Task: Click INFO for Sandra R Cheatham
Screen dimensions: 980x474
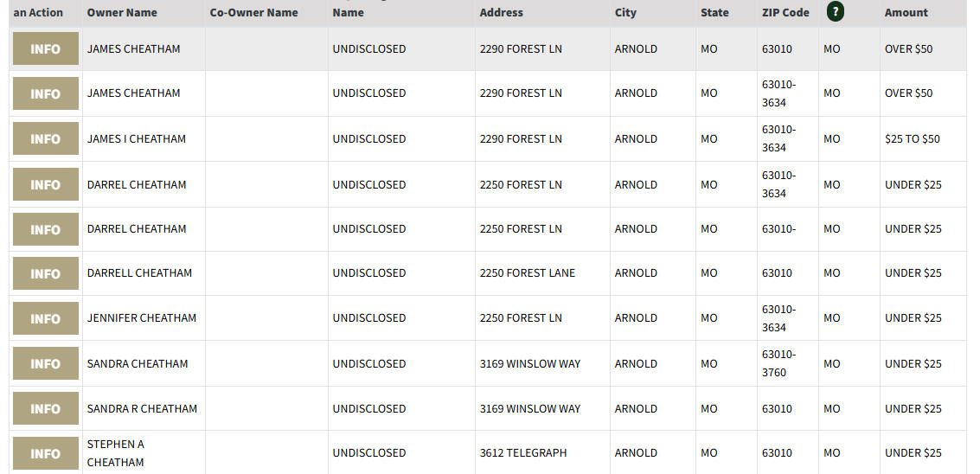Action: point(46,408)
